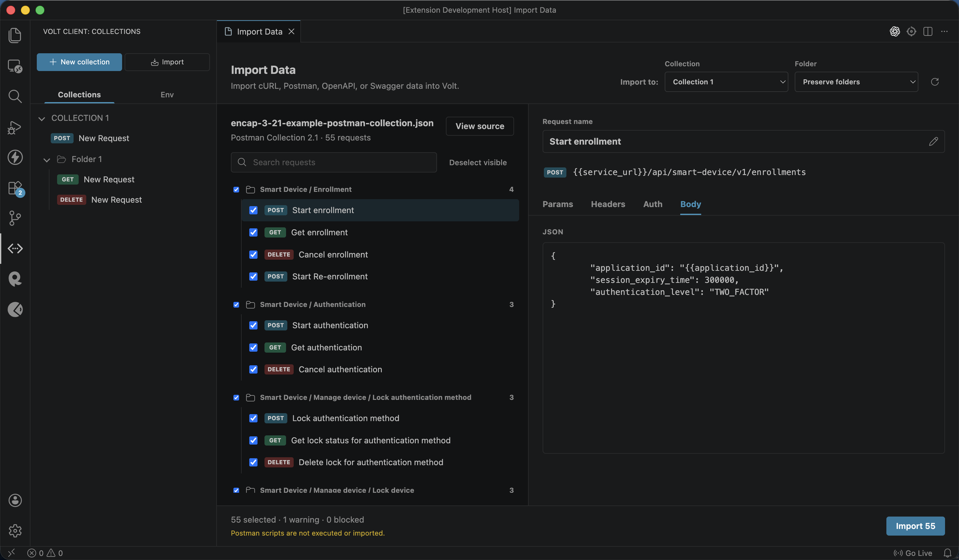Uncheck the Get enrollment checkbox
Viewport: 959px width, 560px height.
pyautogui.click(x=253, y=232)
